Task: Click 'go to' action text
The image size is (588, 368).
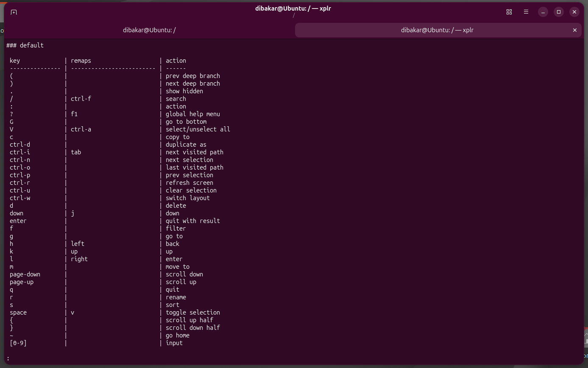Action: [x=174, y=236]
